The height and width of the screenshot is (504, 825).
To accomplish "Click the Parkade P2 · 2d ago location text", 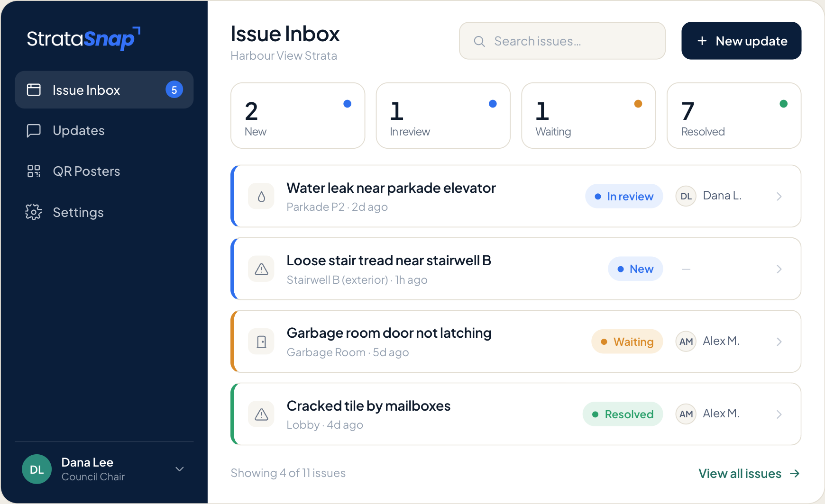I will [337, 207].
